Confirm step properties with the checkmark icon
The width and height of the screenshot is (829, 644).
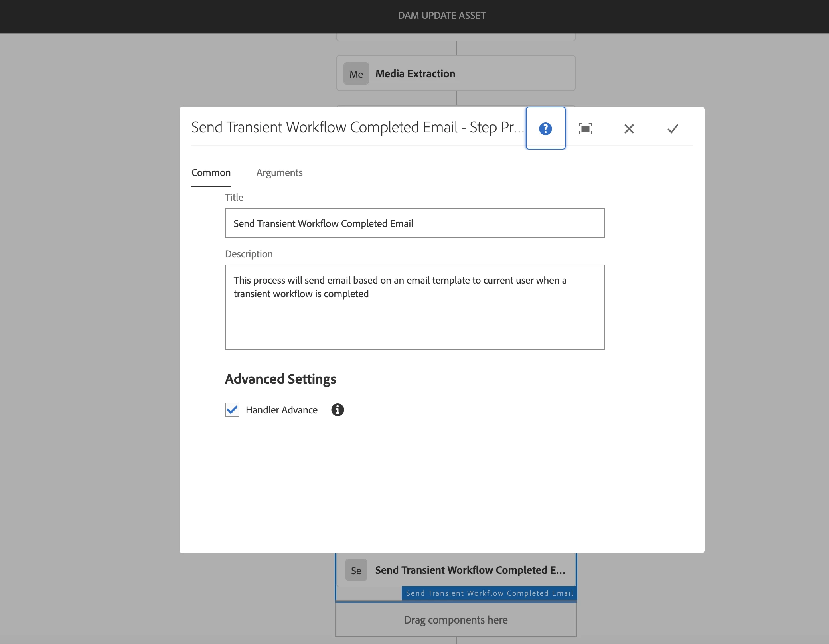(x=673, y=128)
